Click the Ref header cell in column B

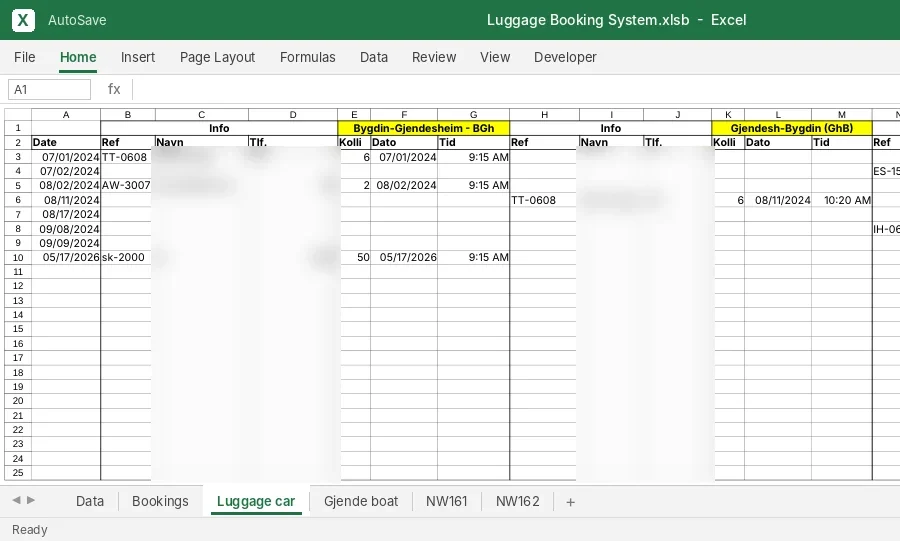128,142
